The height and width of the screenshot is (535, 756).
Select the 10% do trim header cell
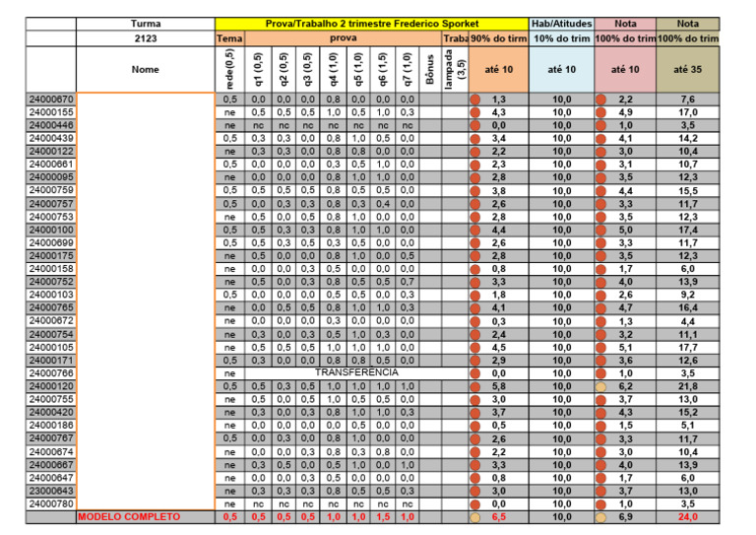click(562, 38)
